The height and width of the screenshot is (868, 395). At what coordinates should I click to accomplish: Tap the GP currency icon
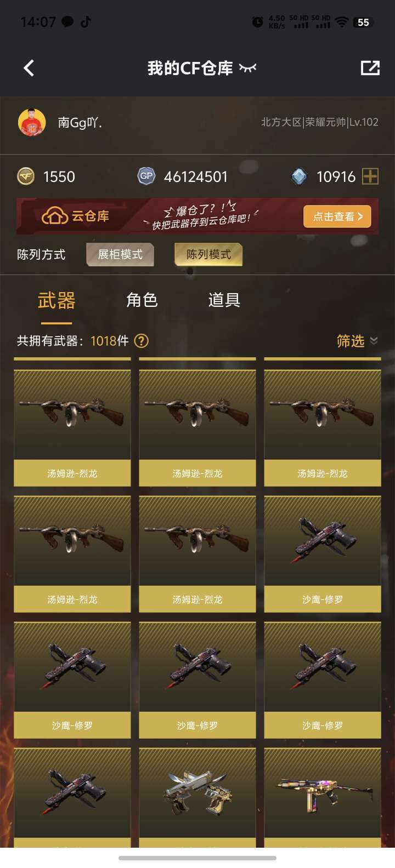point(146,176)
